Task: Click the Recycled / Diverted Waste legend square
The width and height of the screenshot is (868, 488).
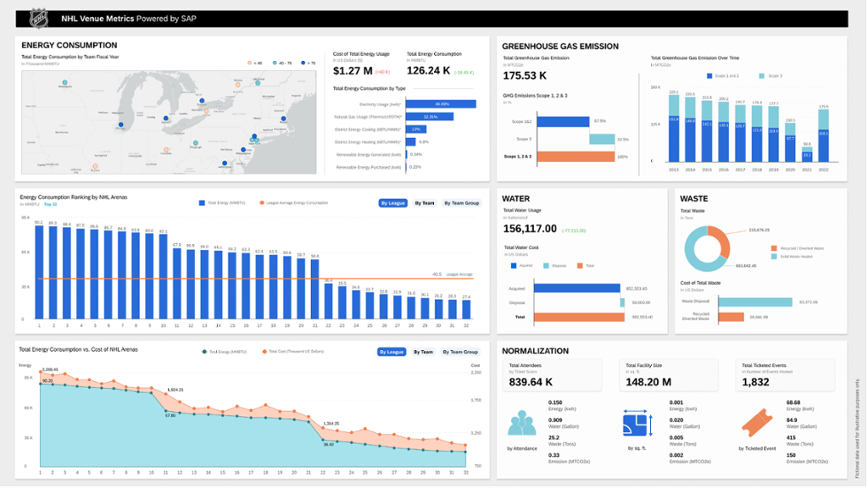Action: pos(774,248)
